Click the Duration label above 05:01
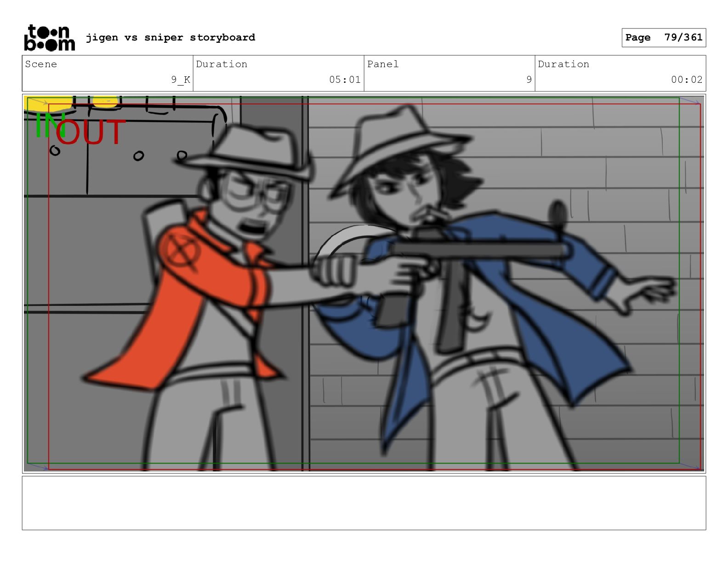728x563 pixels. point(222,64)
